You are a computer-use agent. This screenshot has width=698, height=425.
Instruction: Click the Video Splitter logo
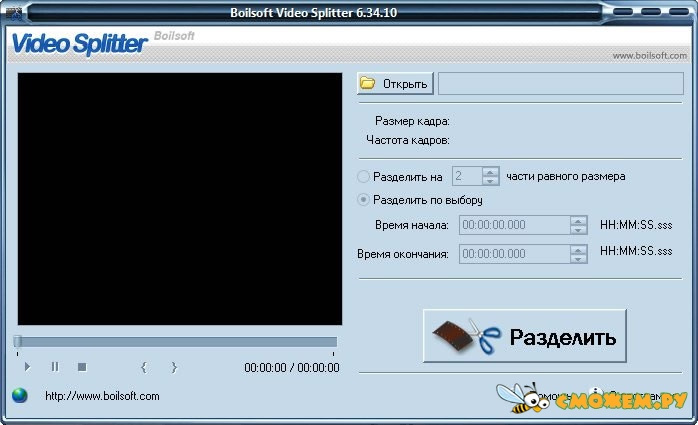pyautogui.click(x=79, y=44)
